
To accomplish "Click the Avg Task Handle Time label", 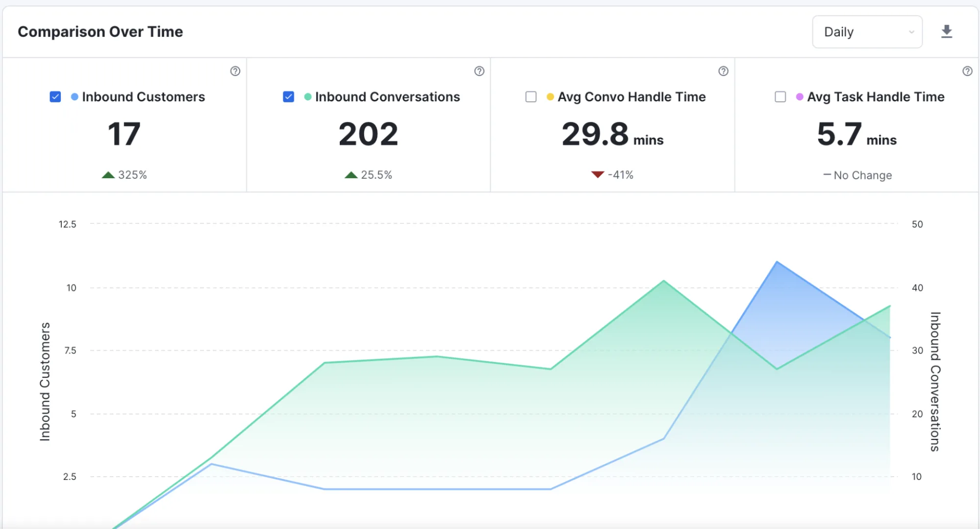I will [876, 97].
